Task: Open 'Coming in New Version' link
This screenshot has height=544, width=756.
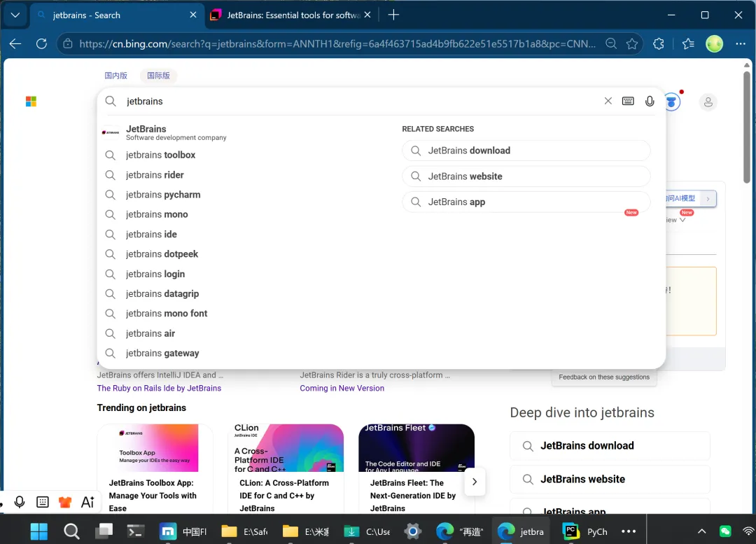Action: coord(342,389)
